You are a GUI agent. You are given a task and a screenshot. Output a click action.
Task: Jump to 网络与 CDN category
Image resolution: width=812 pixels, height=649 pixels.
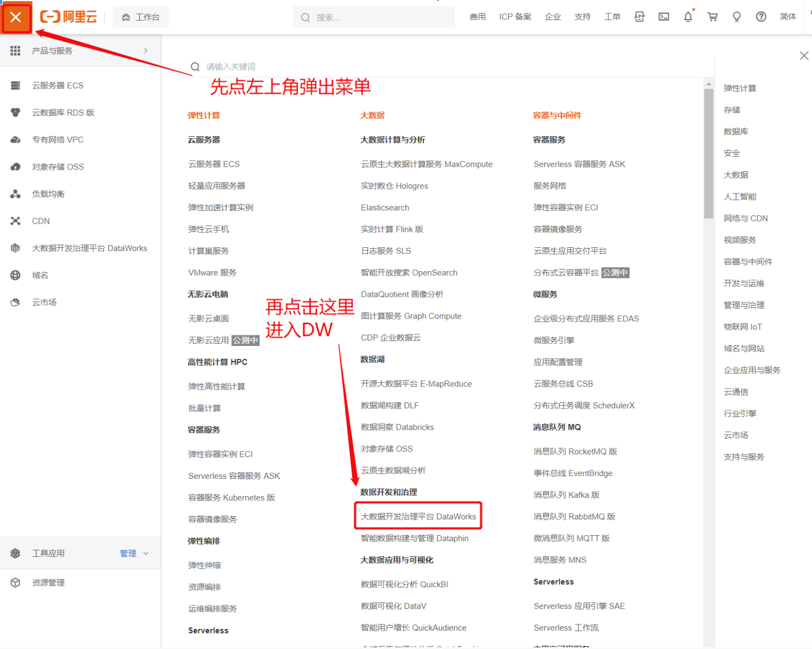tap(746, 218)
